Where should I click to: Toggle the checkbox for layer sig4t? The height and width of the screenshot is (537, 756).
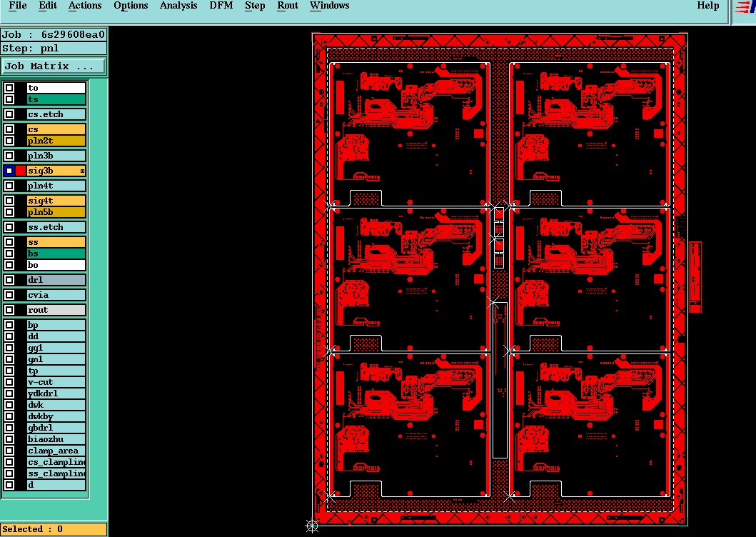coord(9,201)
